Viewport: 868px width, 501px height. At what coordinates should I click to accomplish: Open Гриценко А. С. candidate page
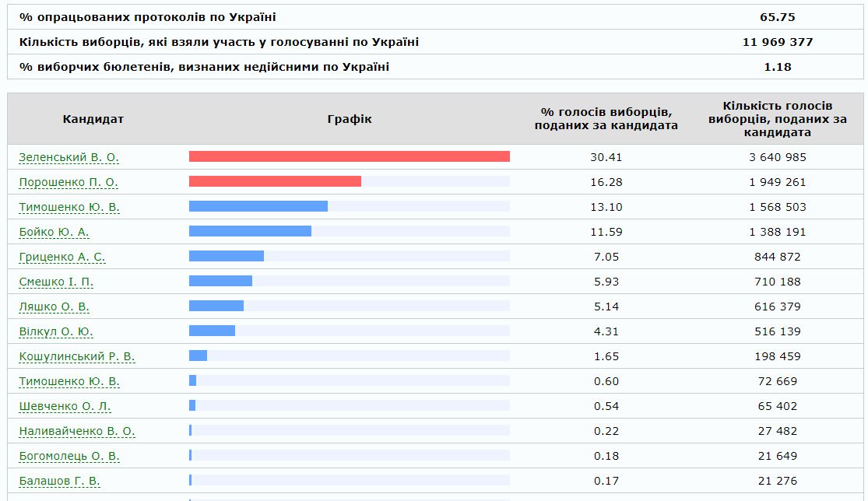[62, 257]
